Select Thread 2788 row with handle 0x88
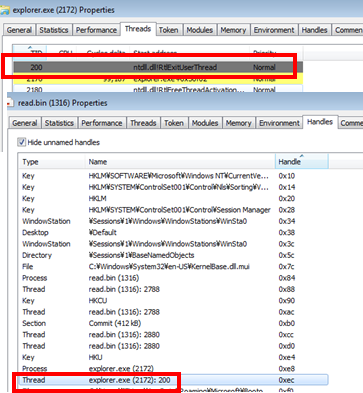 [173, 289]
